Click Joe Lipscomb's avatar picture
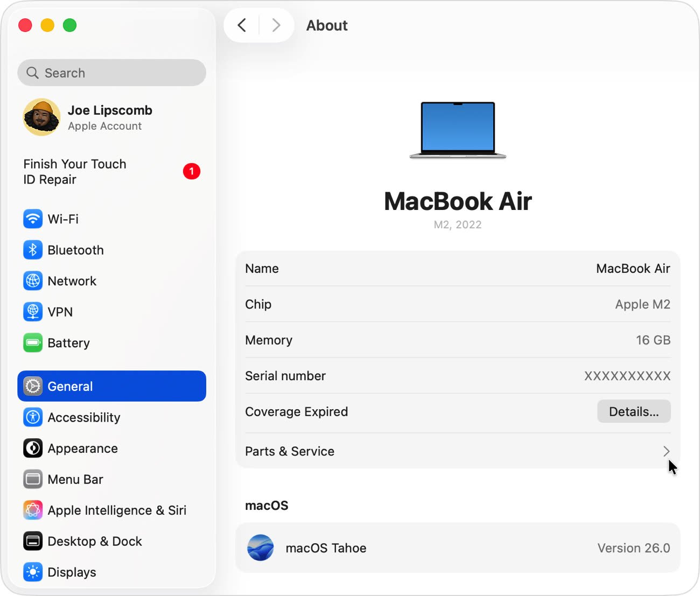Viewport: 700px width, 596px height. pos(41,117)
